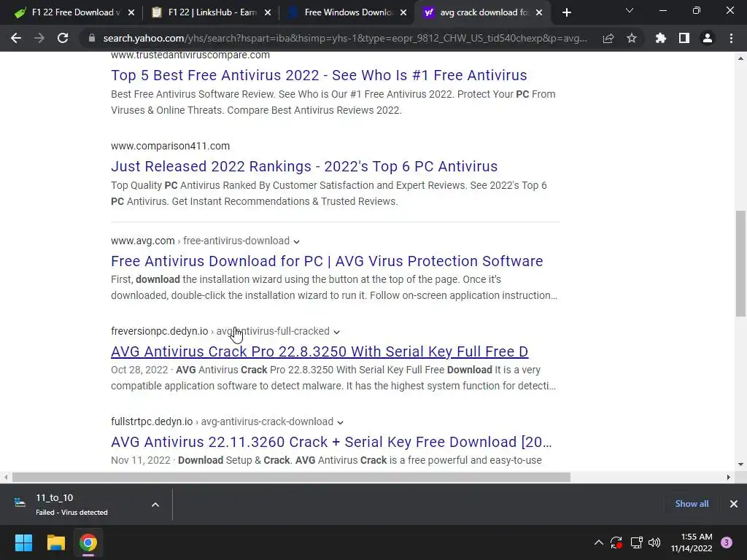Expand the fullstrtpc.dedyn.io result dropdown arrow
The height and width of the screenshot is (560, 747).
coord(340,422)
